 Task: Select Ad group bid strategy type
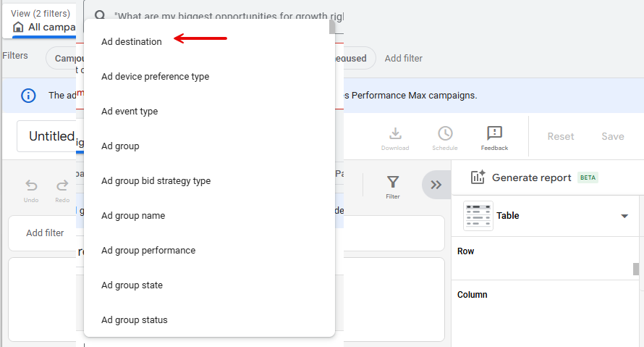156,181
